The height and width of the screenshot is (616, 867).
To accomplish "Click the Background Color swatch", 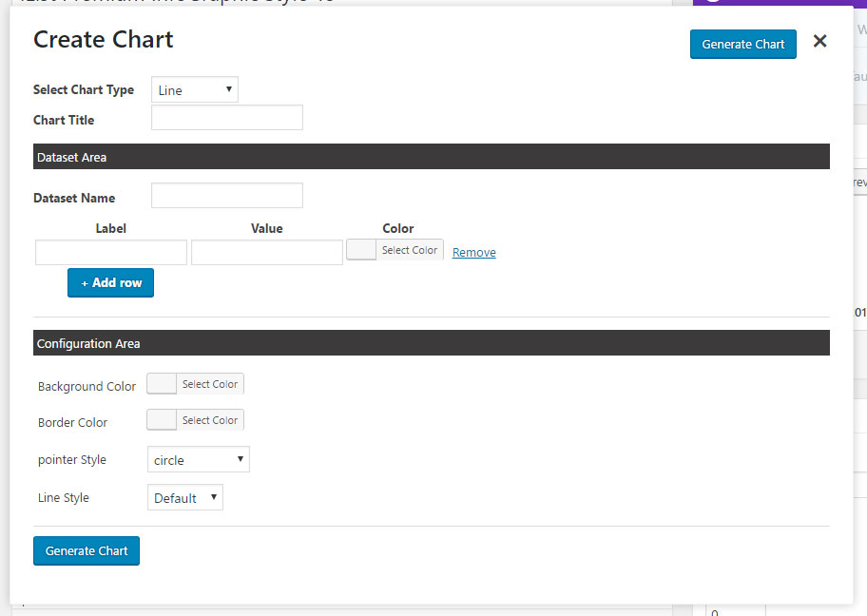I will [x=160, y=384].
